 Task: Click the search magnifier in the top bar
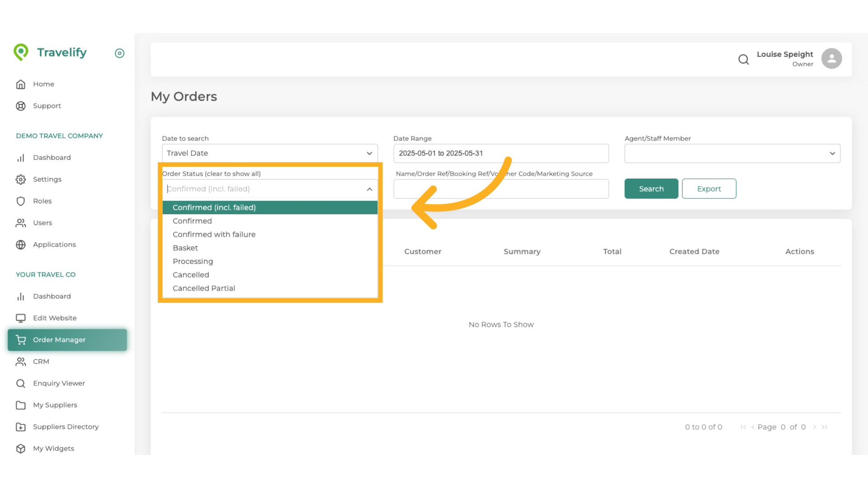[x=744, y=59]
